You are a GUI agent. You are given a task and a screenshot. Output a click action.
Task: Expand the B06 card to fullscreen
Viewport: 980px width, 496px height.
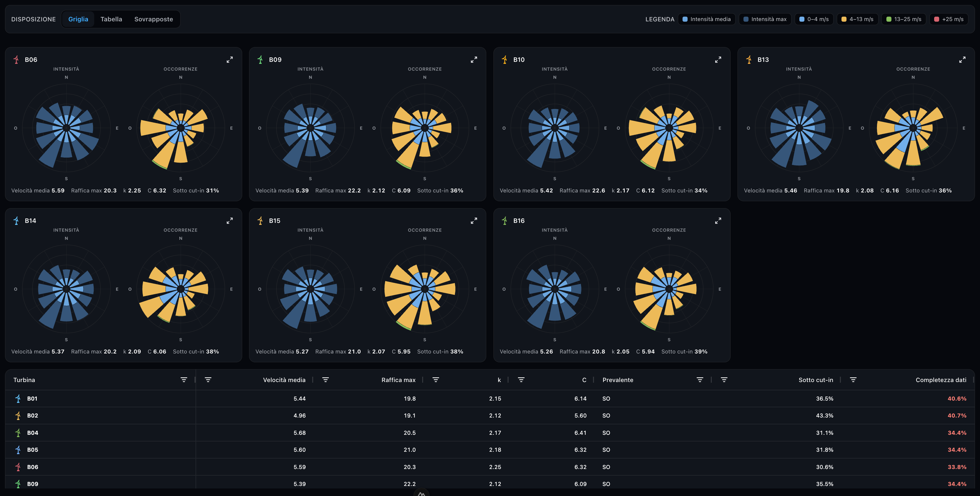pos(230,60)
